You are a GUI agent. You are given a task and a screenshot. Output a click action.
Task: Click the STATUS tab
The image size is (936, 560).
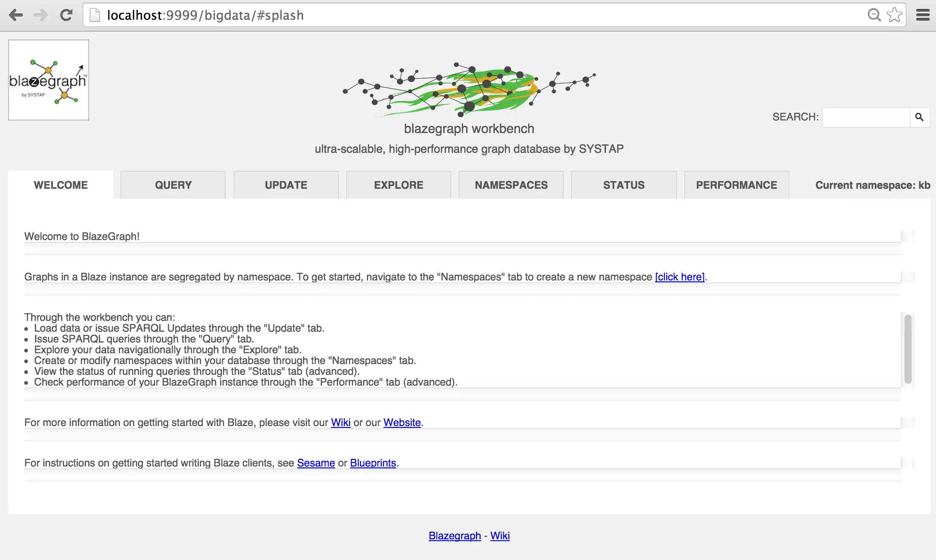pyautogui.click(x=624, y=185)
